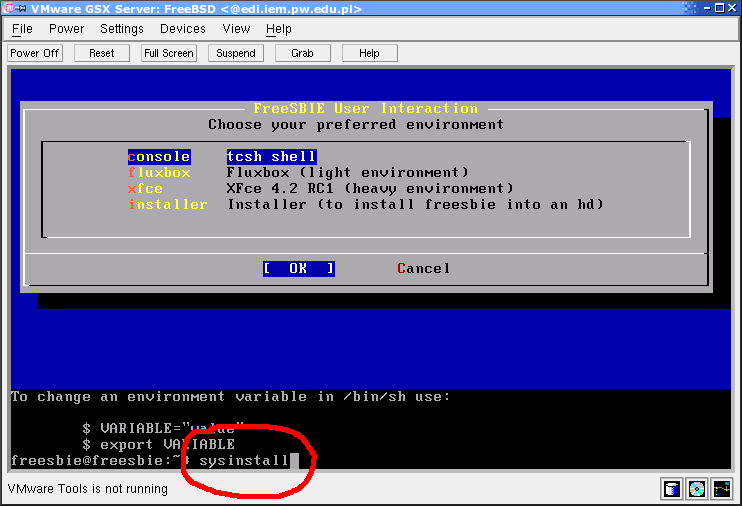The height and width of the screenshot is (506, 742).
Task: Click the 'To change an environment variable' line
Action: click(x=230, y=397)
